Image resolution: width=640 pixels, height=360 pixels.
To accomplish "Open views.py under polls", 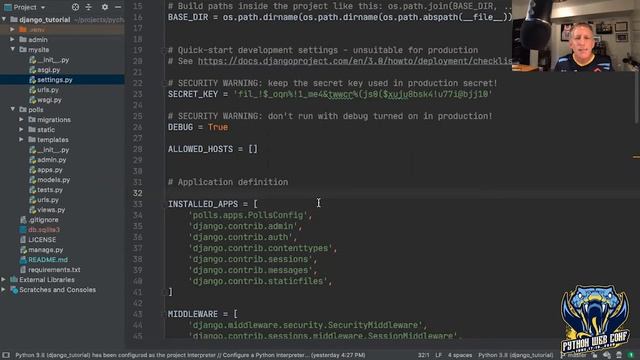I will (51, 210).
